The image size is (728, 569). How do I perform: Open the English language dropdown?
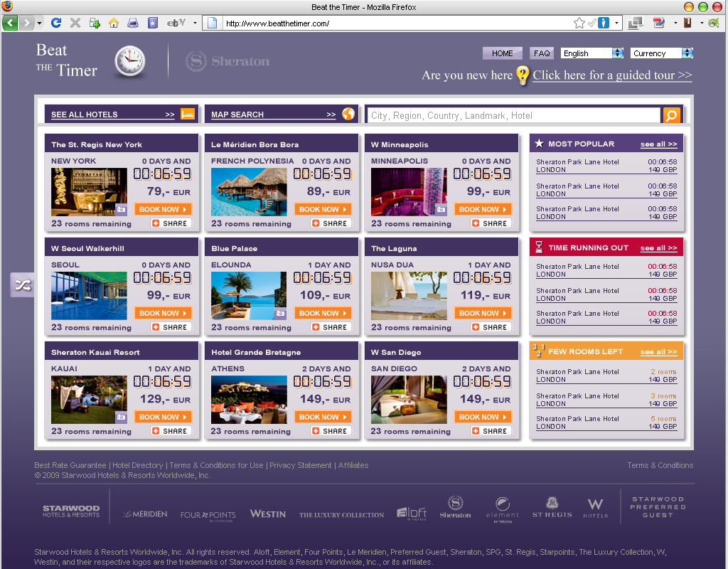click(591, 53)
